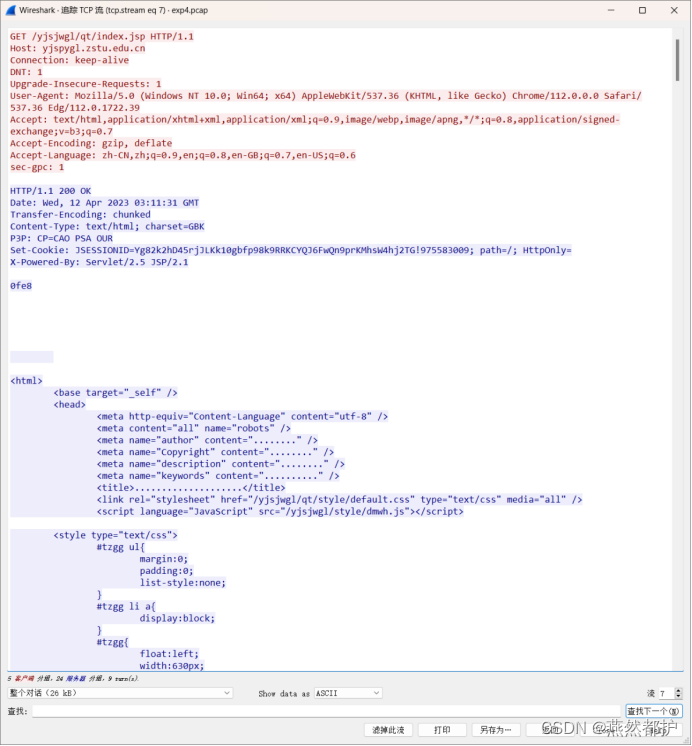Screen dimensions: 692x746
Task: Click the P3P: CP=CAO PSA OUR line
Action: point(61,238)
